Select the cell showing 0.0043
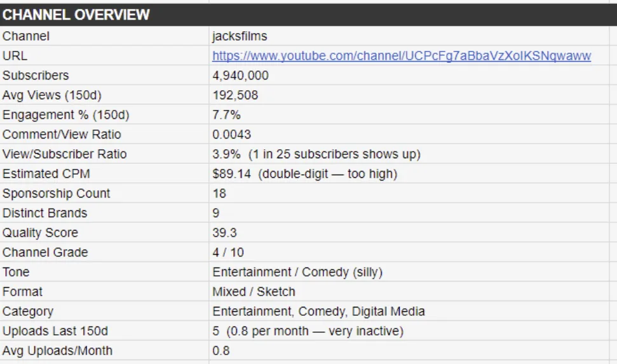617x364 pixels. click(x=409, y=134)
